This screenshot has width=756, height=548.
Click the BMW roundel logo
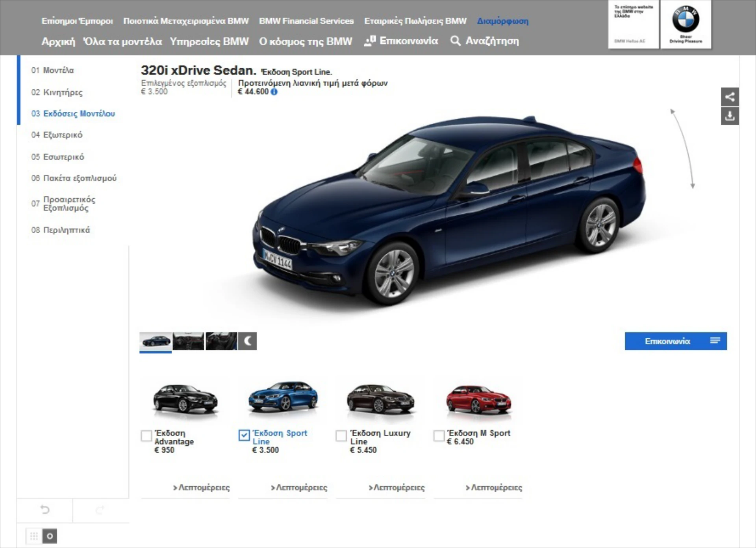pos(686,20)
